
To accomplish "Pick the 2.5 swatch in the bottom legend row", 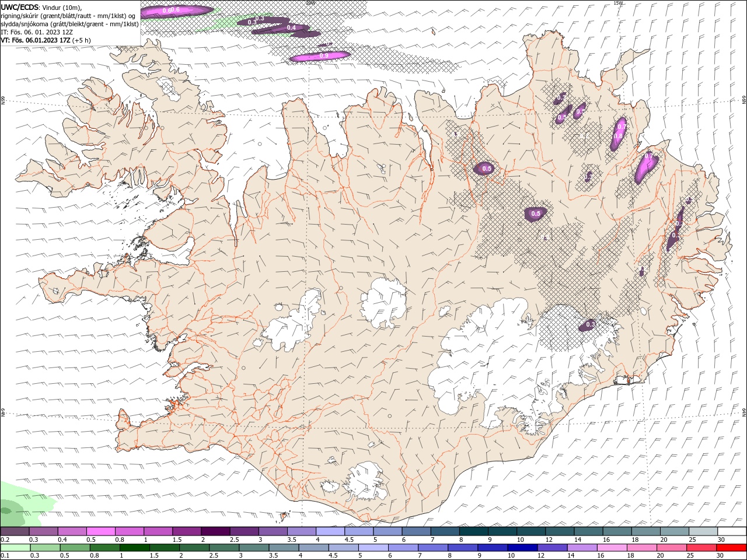I will pyautogui.click(x=224, y=548).
